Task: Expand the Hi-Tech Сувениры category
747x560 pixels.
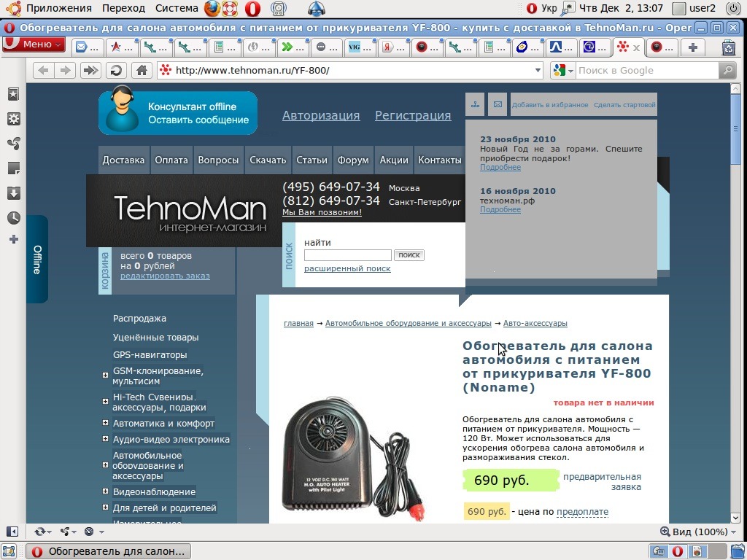Action: (x=105, y=402)
